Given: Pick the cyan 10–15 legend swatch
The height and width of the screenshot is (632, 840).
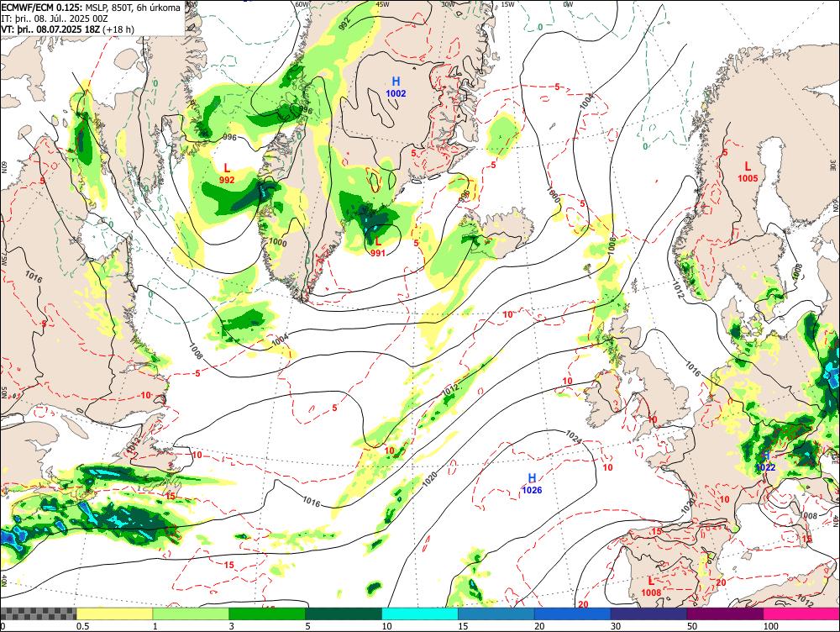Looking at the screenshot, I should [419, 614].
